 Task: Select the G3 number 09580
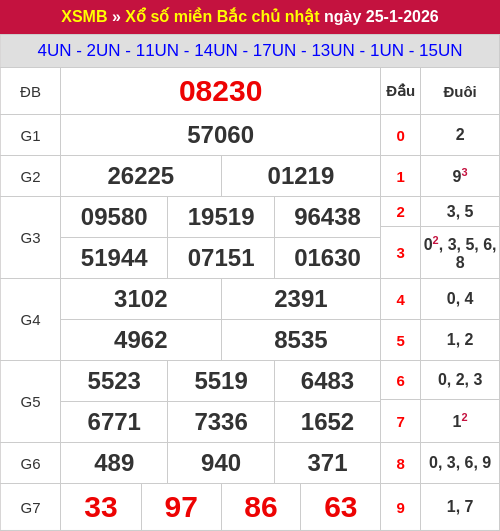click(114, 217)
